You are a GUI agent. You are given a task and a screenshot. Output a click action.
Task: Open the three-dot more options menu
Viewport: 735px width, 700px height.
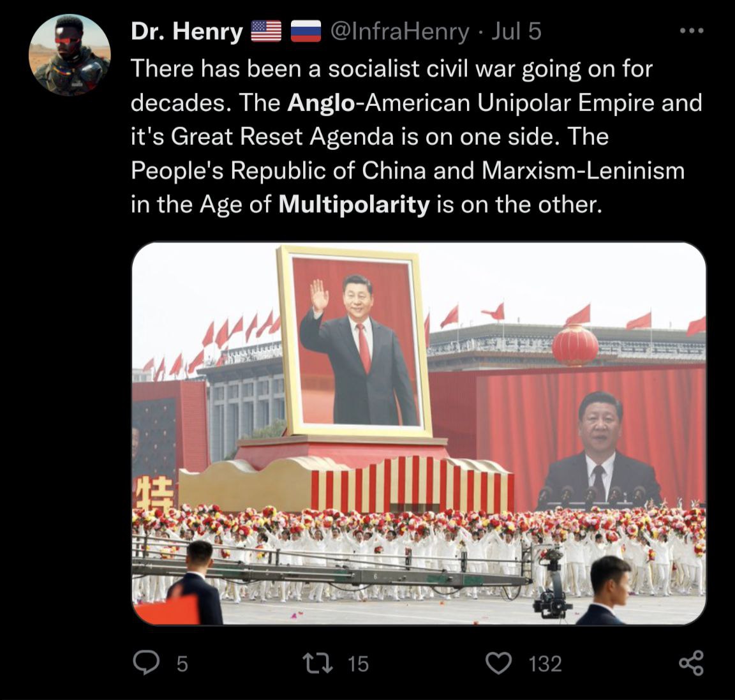click(x=692, y=31)
